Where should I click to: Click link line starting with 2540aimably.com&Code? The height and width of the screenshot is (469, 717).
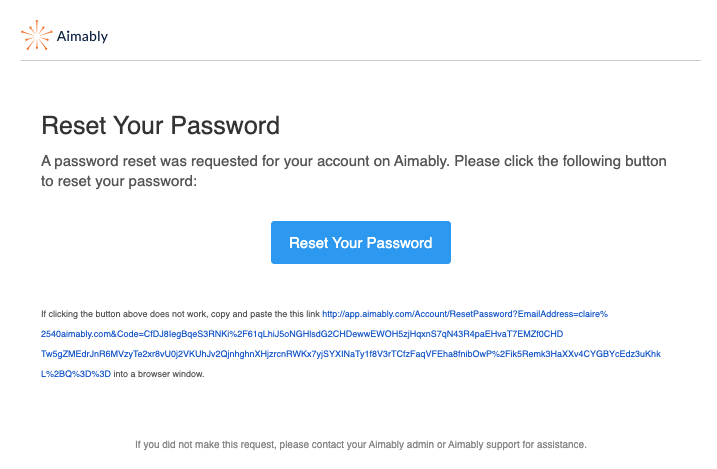tap(302, 334)
